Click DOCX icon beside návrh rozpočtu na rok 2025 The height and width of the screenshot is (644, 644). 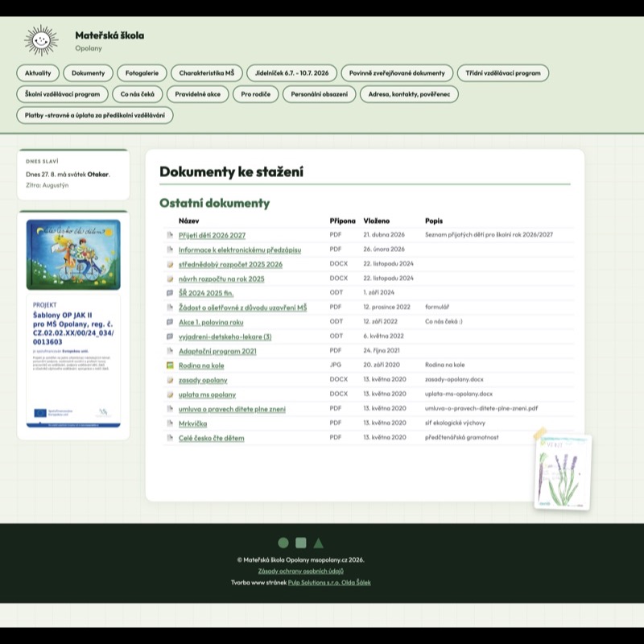[170, 279]
